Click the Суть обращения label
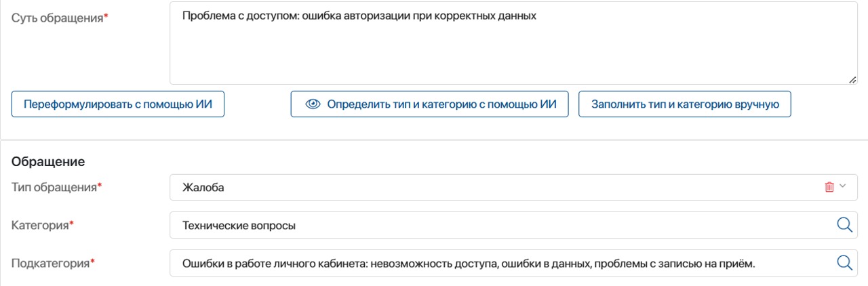 click(57, 18)
